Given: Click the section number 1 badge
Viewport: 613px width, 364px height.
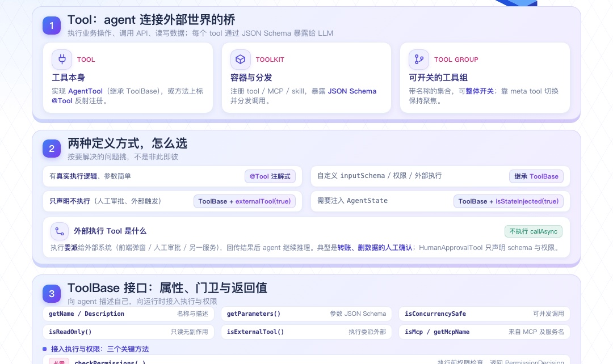Looking at the screenshot, I should click(x=52, y=26).
